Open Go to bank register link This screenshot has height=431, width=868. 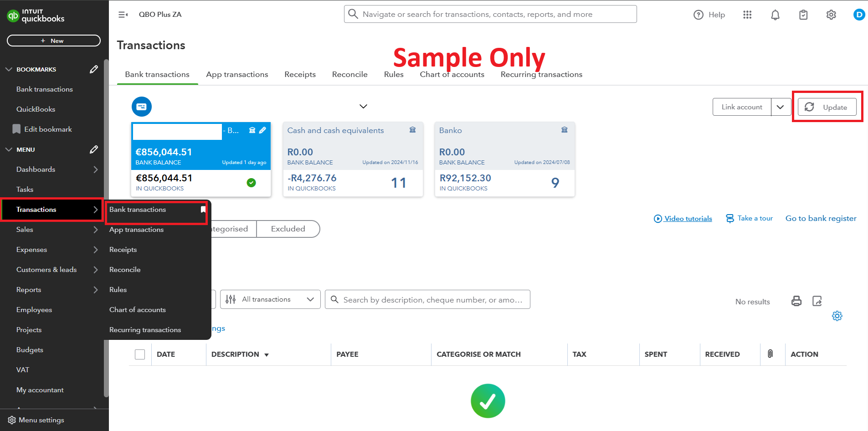click(821, 219)
